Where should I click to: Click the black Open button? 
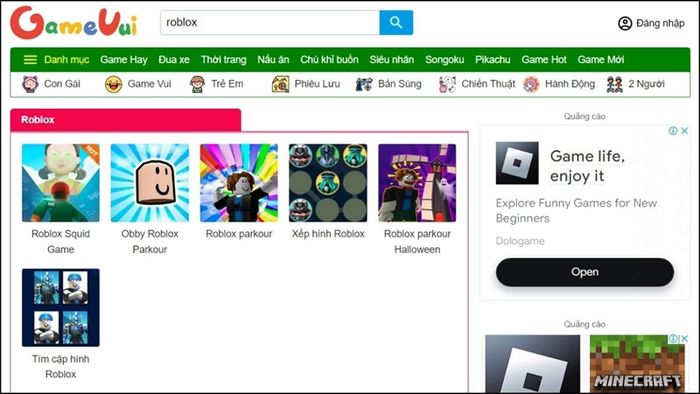click(585, 272)
